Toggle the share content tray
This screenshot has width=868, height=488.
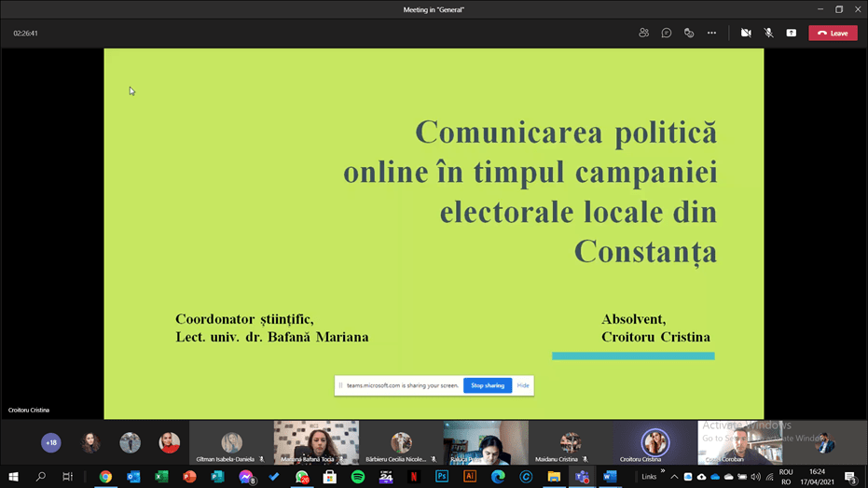[x=791, y=33]
